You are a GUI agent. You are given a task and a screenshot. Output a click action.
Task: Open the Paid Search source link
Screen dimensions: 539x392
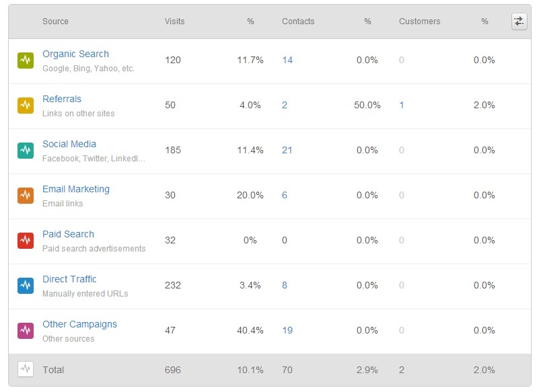pyautogui.click(x=68, y=234)
